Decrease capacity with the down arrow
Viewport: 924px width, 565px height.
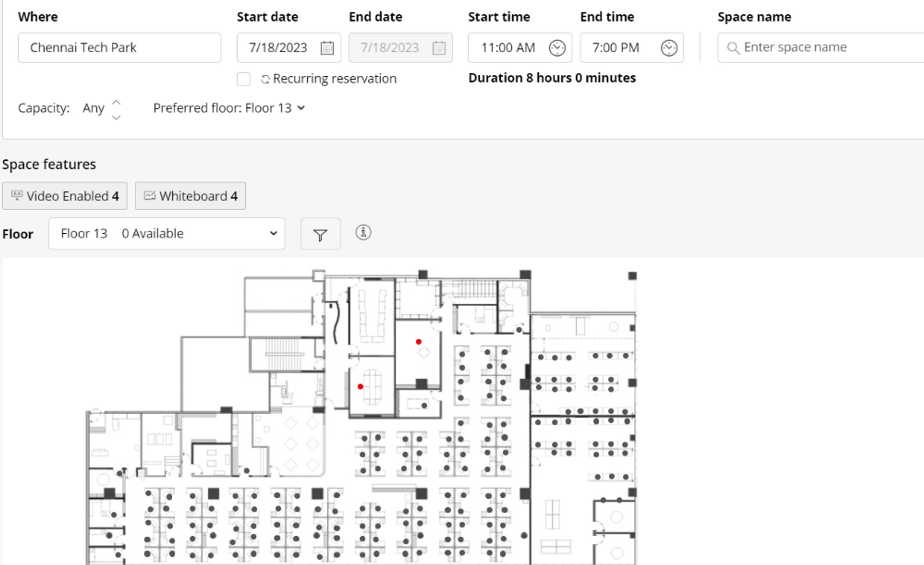point(116,117)
